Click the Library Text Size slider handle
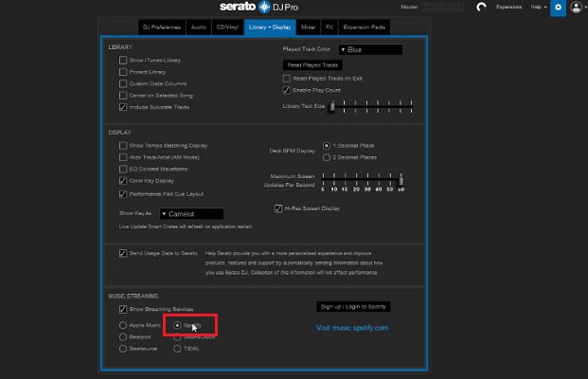 pos(332,107)
